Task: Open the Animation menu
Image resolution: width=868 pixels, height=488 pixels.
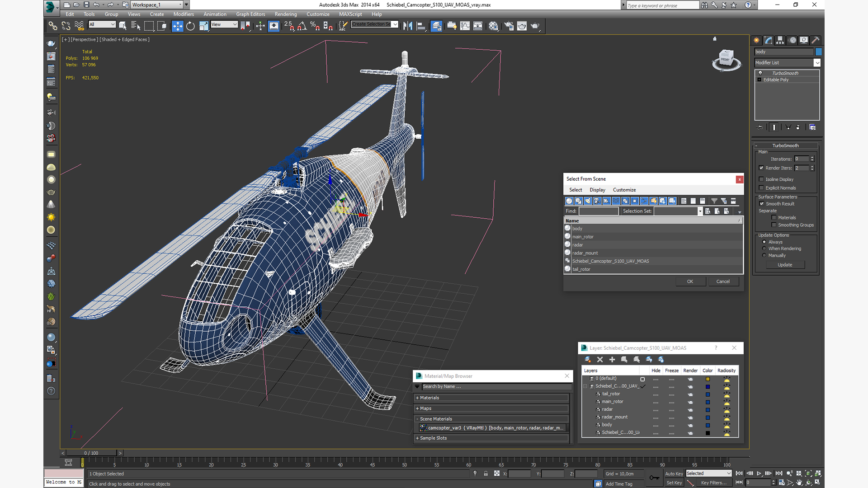Action: tap(215, 14)
